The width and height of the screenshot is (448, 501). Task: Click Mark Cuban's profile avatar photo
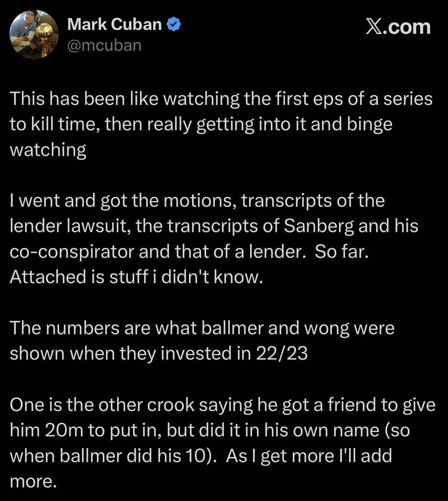pos(34,34)
